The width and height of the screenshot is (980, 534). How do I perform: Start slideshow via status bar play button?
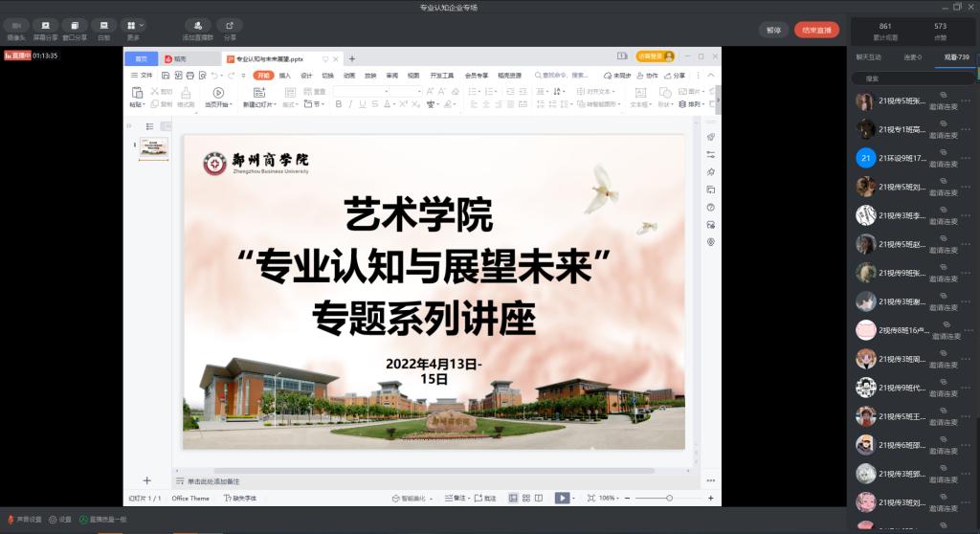tap(562, 498)
